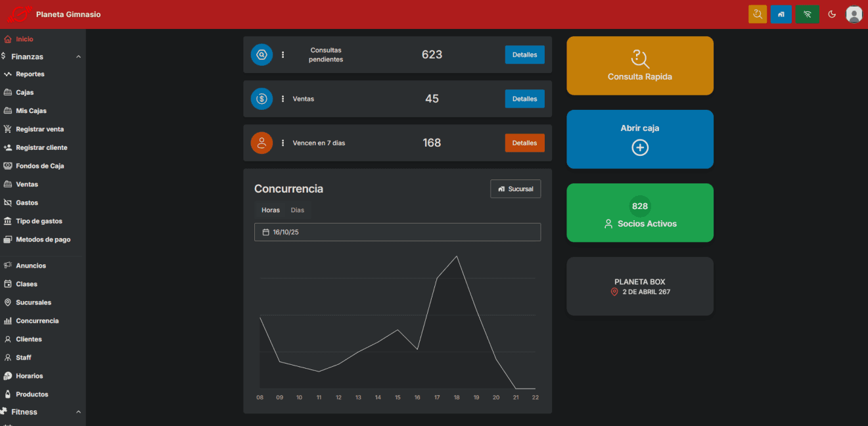Click the blue branch icon in the top navbar
The height and width of the screenshot is (426, 868).
tap(781, 13)
